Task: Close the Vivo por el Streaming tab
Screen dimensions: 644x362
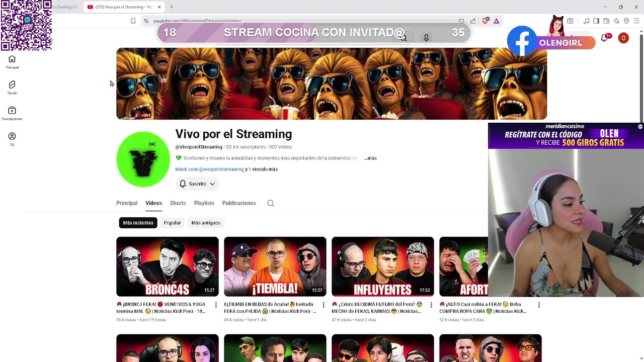Action: (159, 7)
